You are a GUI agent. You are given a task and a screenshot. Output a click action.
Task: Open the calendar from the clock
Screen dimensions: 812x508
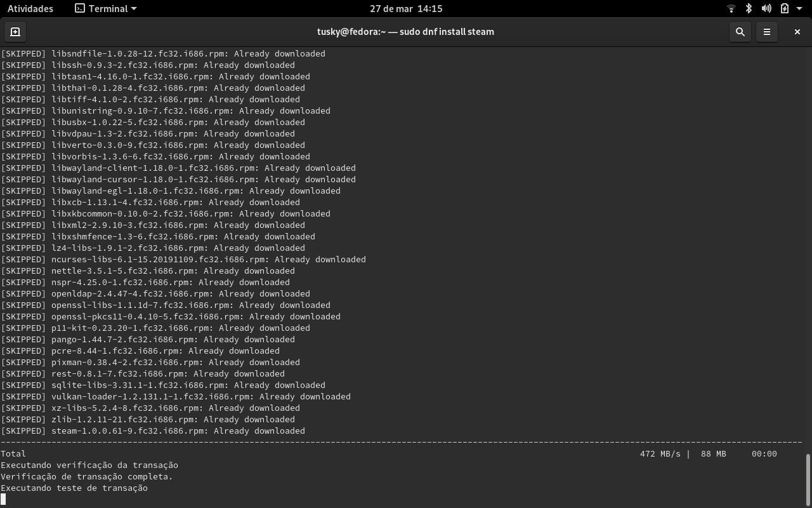pos(406,9)
